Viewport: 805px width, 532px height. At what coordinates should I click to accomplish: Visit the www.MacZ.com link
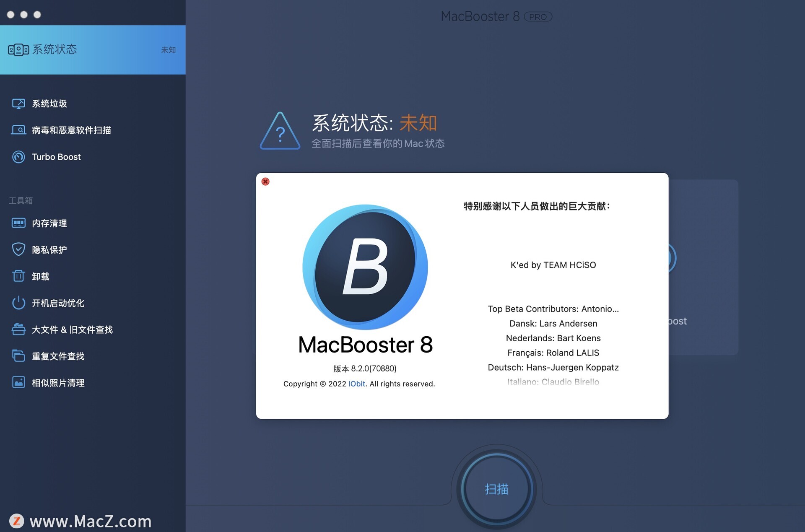pos(90,521)
